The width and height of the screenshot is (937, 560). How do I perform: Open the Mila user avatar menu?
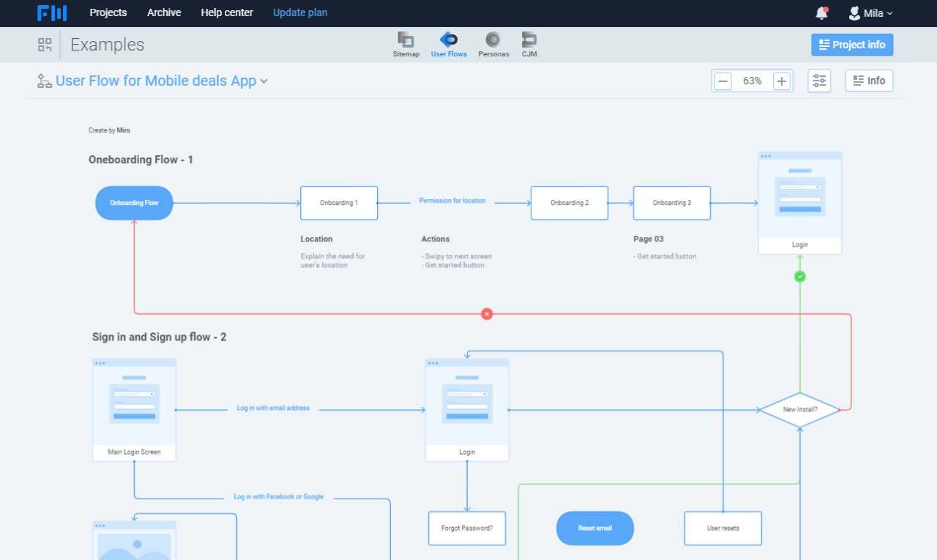click(x=870, y=13)
